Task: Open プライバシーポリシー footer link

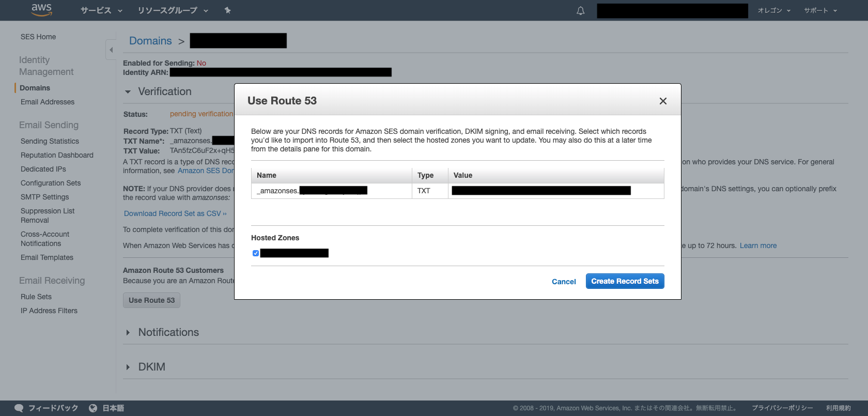Action: 782,408
